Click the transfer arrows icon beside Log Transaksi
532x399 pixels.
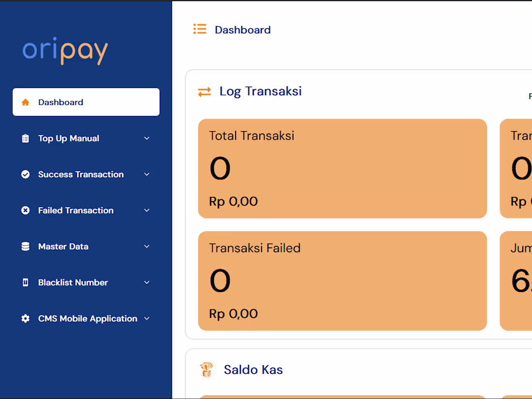click(204, 91)
